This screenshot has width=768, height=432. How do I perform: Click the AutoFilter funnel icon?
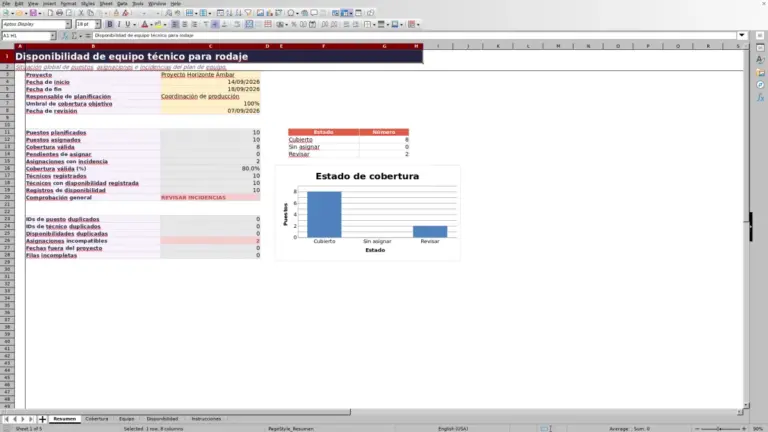(x=248, y=13)
